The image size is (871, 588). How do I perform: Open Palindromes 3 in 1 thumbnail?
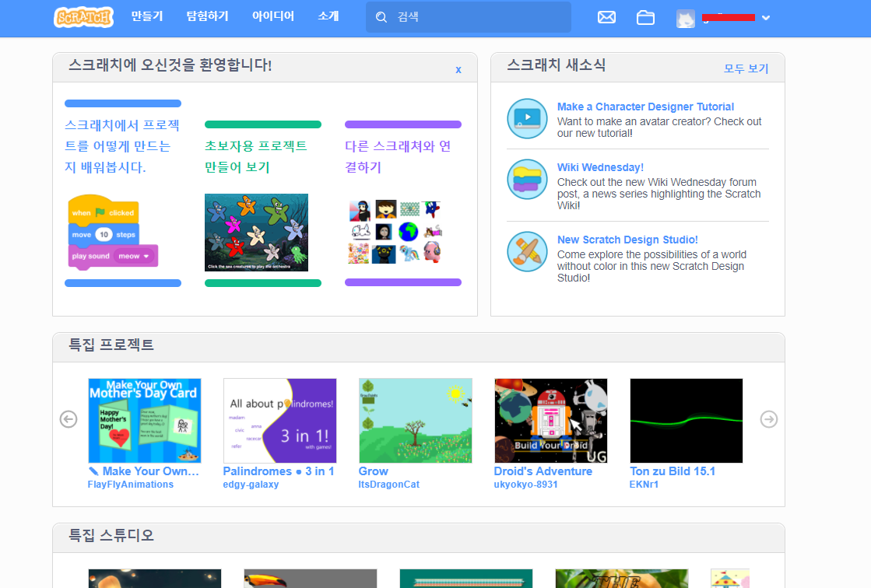click(x=280, y=420)
